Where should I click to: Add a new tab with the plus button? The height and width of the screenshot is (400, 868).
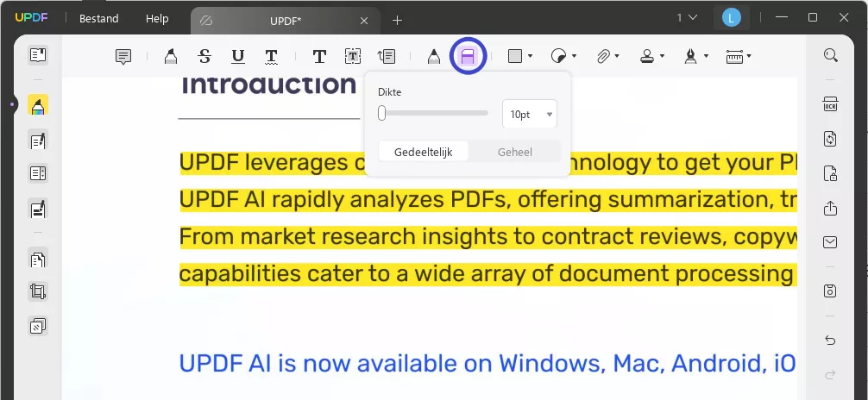tap(397, 21)
